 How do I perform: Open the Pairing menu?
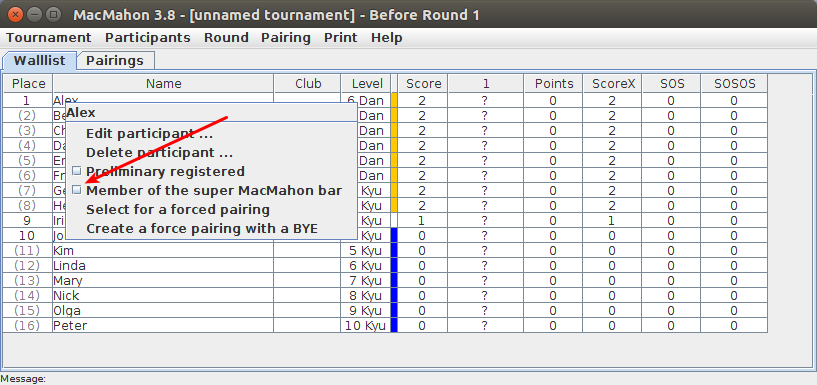pyautogui.click(x=286, y=38)
